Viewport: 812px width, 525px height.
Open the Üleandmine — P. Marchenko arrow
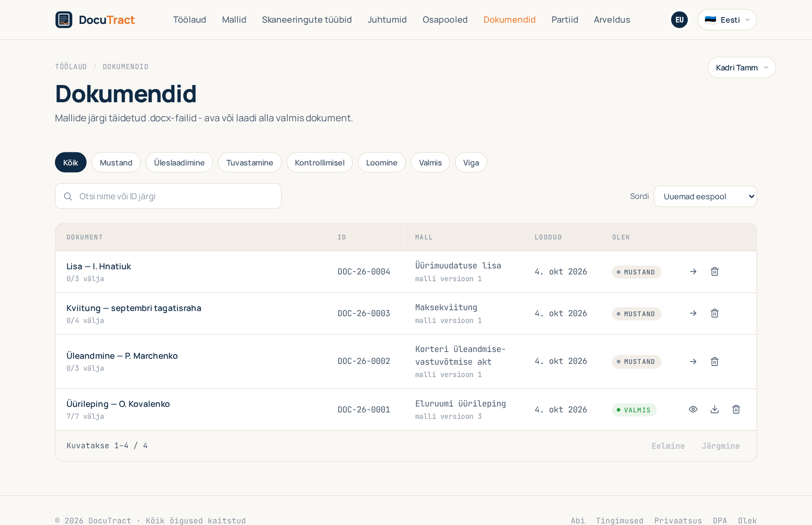[693, 362]
